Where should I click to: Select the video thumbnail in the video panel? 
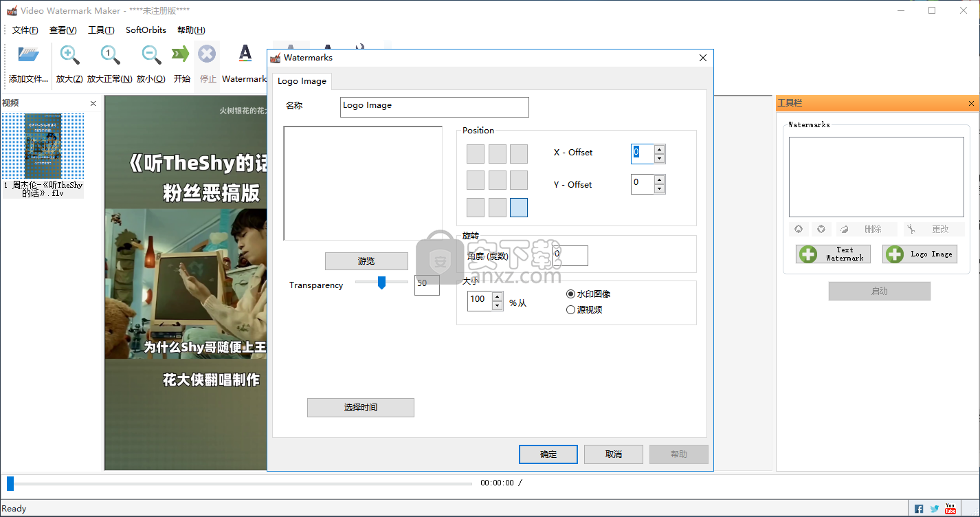click(43, 146)
